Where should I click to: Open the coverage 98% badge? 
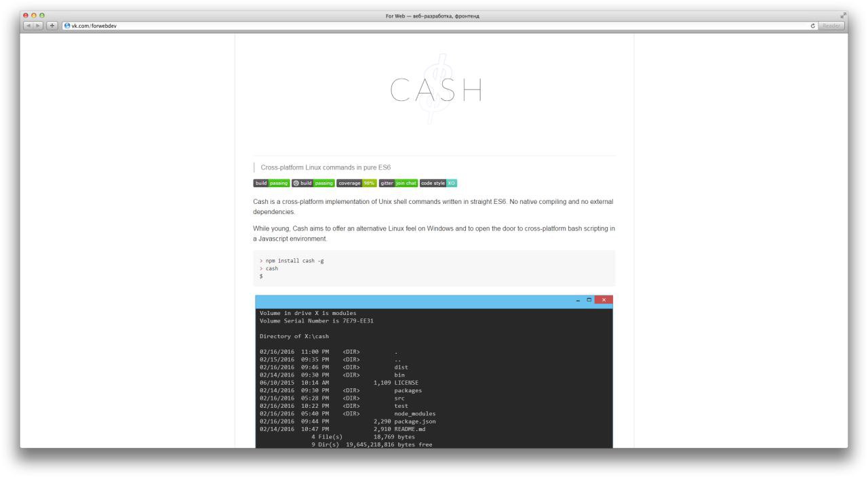pyautogui.click(x=357, y=183)
